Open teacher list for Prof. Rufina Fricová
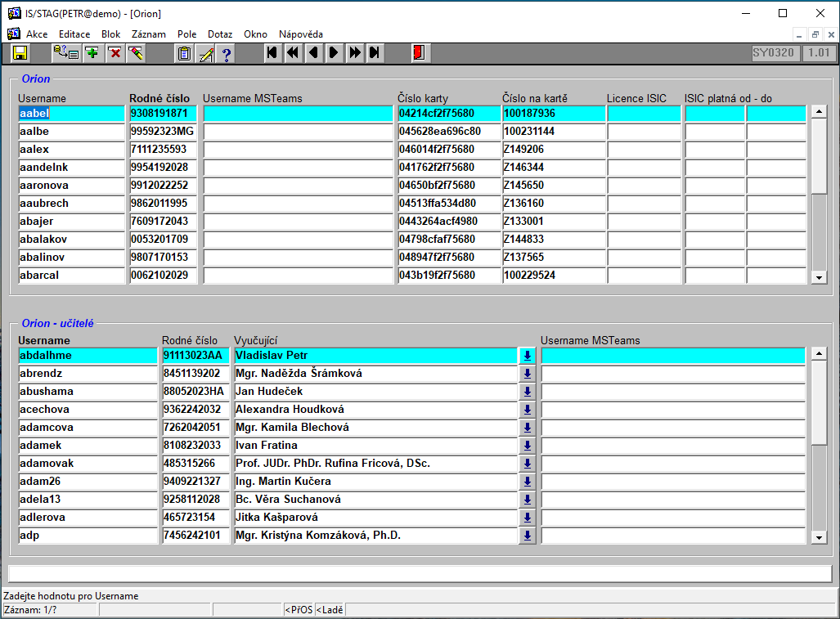 click(527, 463)
